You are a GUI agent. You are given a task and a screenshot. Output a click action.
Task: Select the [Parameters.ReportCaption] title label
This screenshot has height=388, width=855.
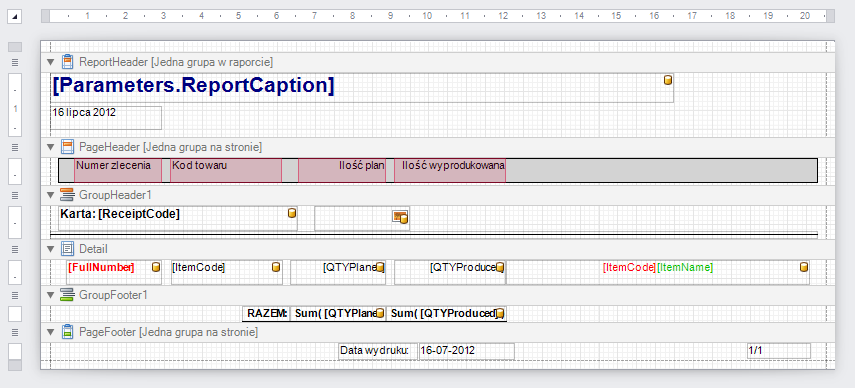pyautogui.click(x=362, y=88)
